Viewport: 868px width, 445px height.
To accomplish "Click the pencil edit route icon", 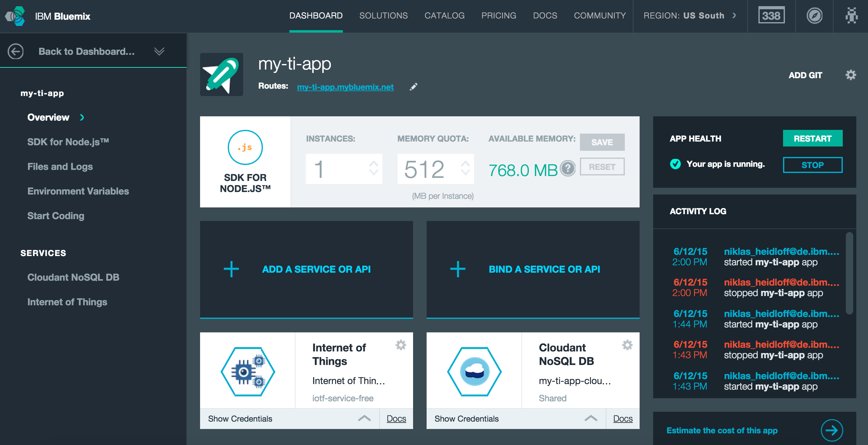I will [413, 87].
